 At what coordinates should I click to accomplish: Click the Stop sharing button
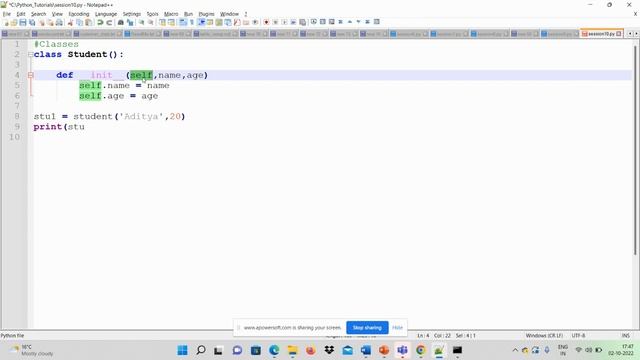point(367,328)
